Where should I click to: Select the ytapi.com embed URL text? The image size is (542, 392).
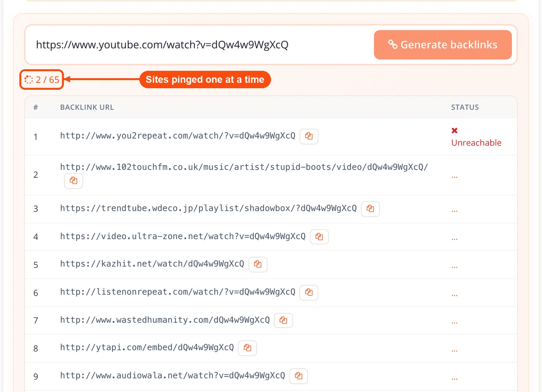click(x=147, y=347)
